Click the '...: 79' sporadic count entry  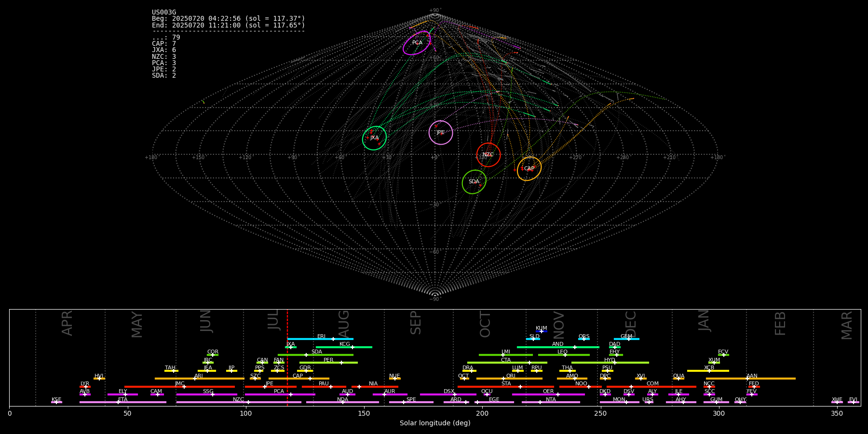point(166,38)
